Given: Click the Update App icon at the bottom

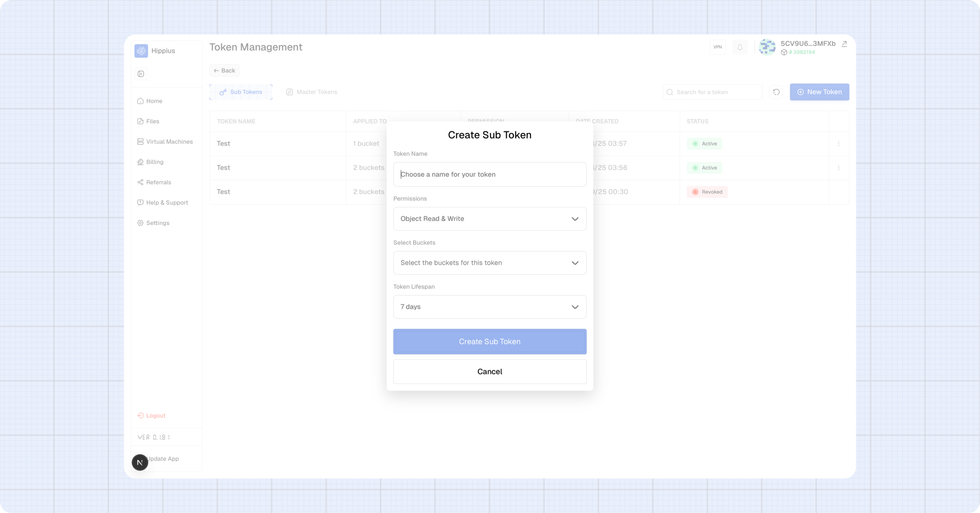Looking at the screenshot, I should pyautogui.click(x=140, y=462).
